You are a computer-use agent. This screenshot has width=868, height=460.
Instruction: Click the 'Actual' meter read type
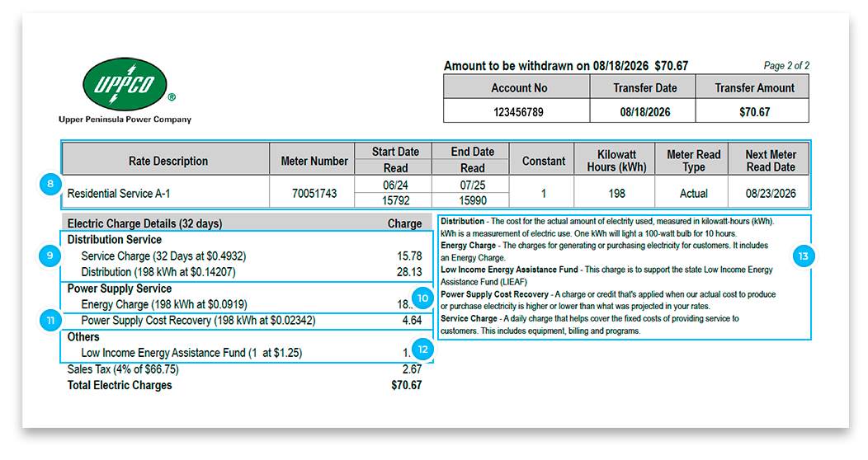tap(694, 194)
